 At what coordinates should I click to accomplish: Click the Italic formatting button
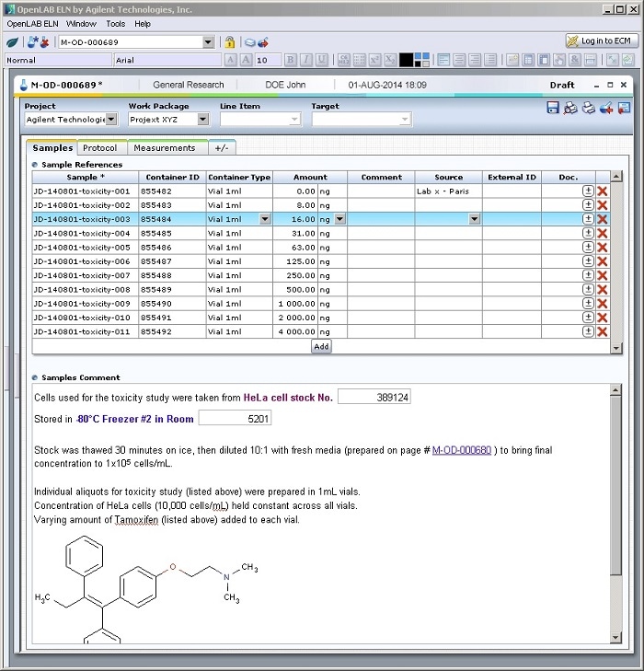coord(306,60)
